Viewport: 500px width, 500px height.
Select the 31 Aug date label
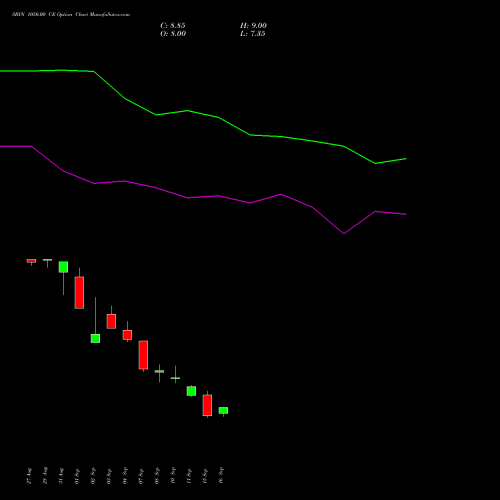tap(61, 476)
